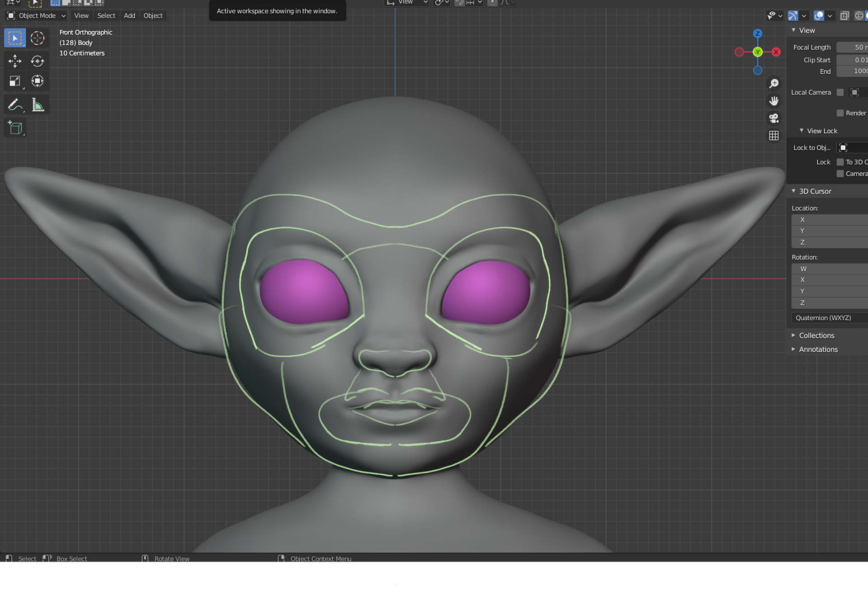The height and width of the screenshot is (614, 868).
Task: Select the Scale tool
Action: point(15,81)
